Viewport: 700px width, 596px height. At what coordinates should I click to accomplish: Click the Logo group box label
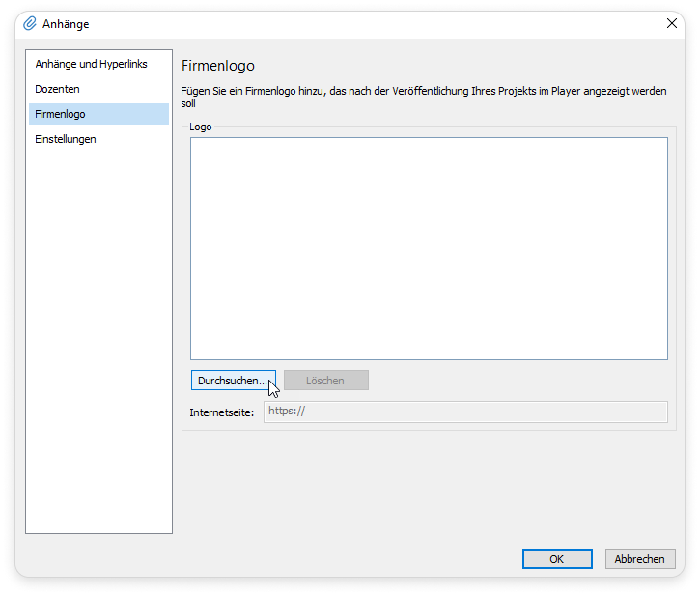point(201,128)
